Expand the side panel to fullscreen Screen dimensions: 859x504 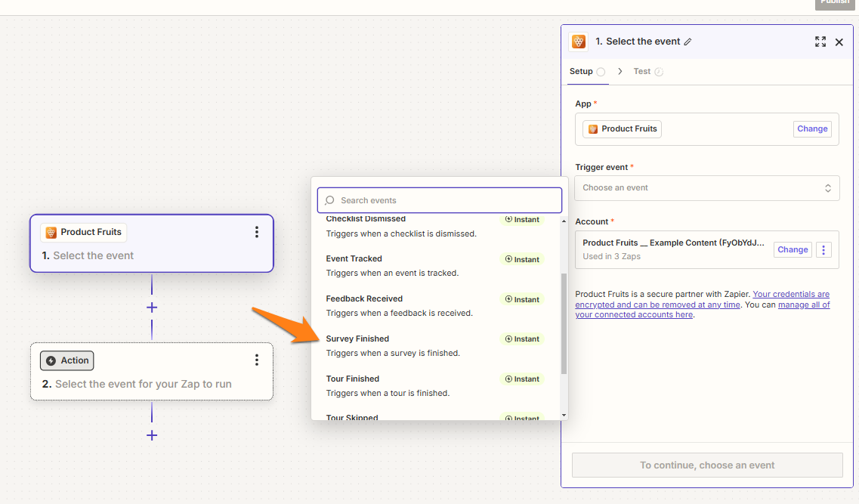click(x=820, y=42)
